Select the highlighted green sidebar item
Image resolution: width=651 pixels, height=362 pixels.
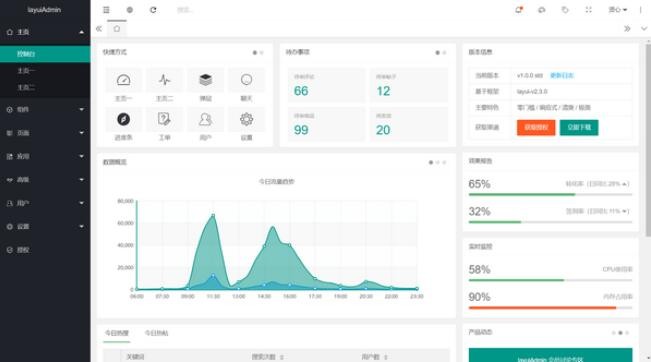(x=45, y=54)
